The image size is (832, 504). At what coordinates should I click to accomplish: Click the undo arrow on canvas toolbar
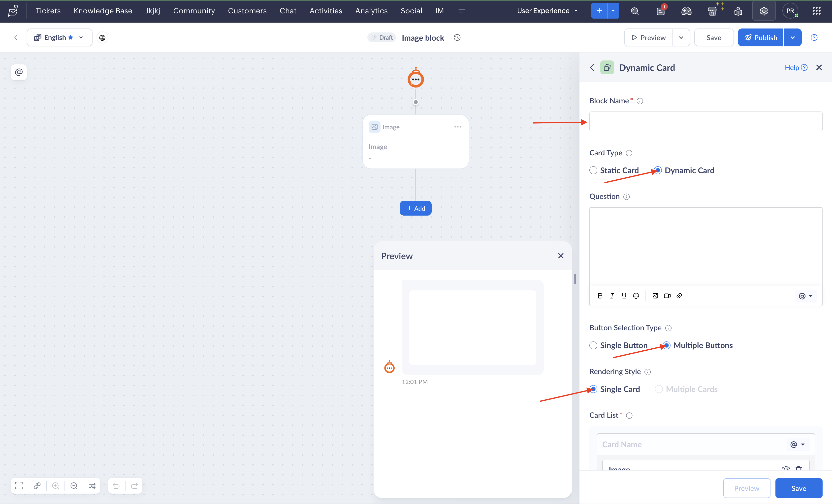(116, 486)
